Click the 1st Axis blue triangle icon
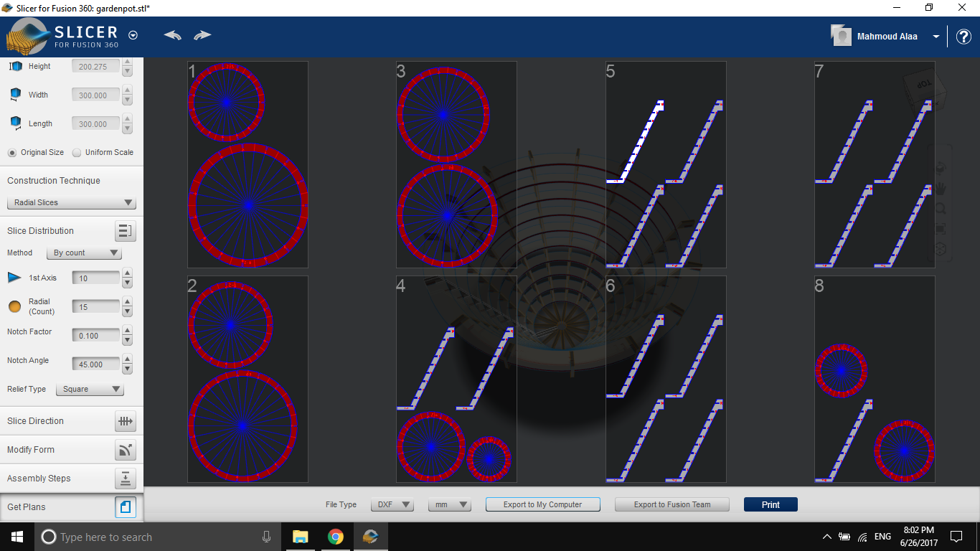Image resolution: width=980 pixels, height=551 pixels. 14,278
